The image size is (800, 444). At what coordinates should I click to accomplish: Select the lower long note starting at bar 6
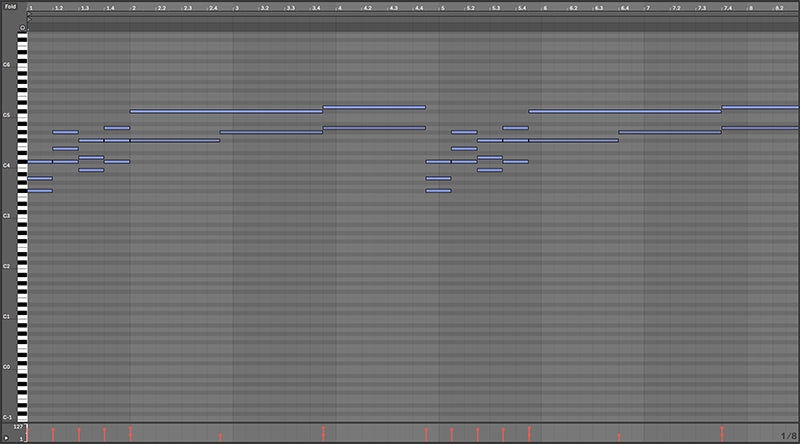573,140
